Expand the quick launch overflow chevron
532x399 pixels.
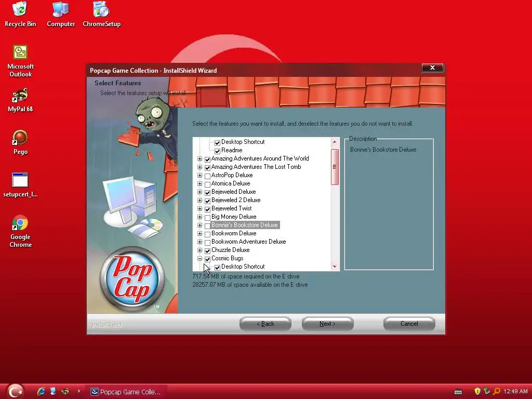79,391
